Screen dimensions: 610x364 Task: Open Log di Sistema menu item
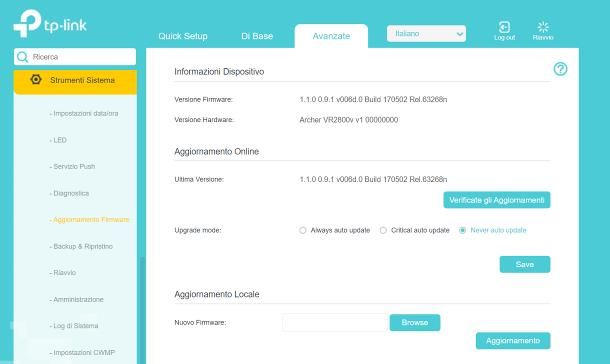(x=74, y=326)
